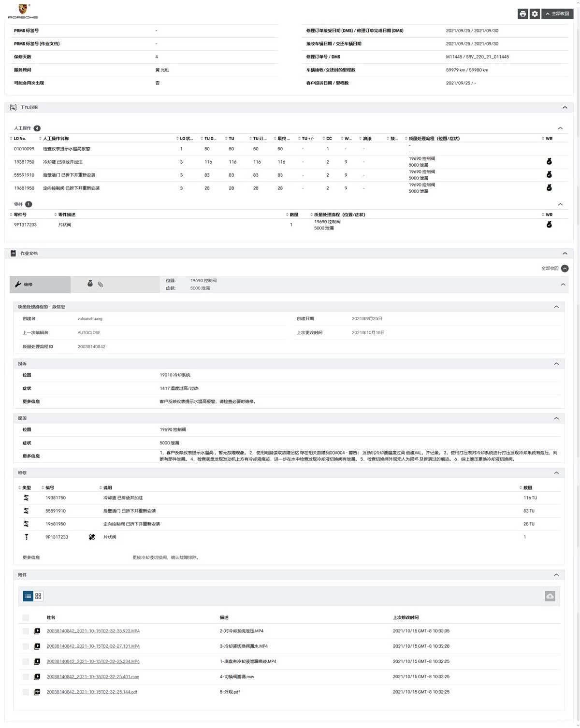The height and width of the screenshot is (728, 580).
Task: Click the causal part icon beside 片状阀
Action: coord(92,537)
